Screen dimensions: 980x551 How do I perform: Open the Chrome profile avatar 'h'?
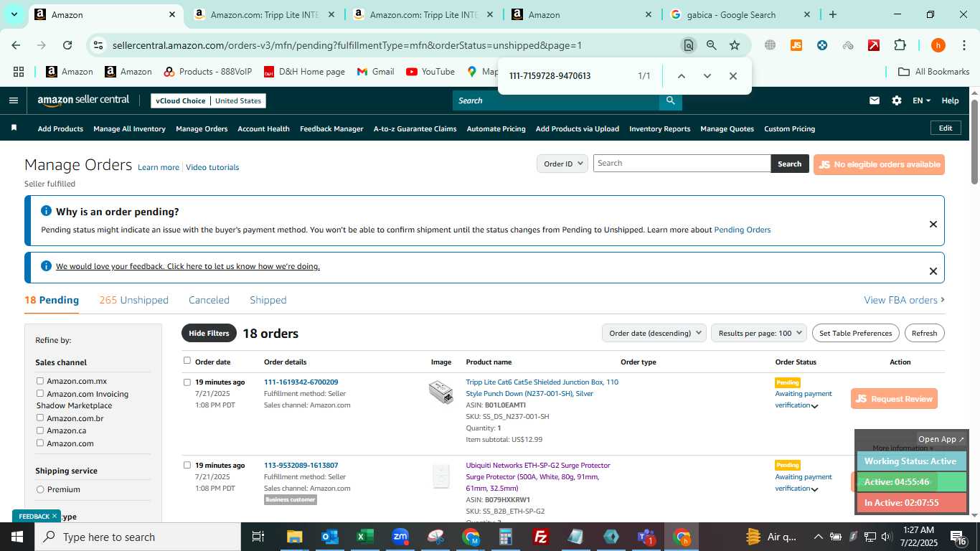tap(938, 45)
